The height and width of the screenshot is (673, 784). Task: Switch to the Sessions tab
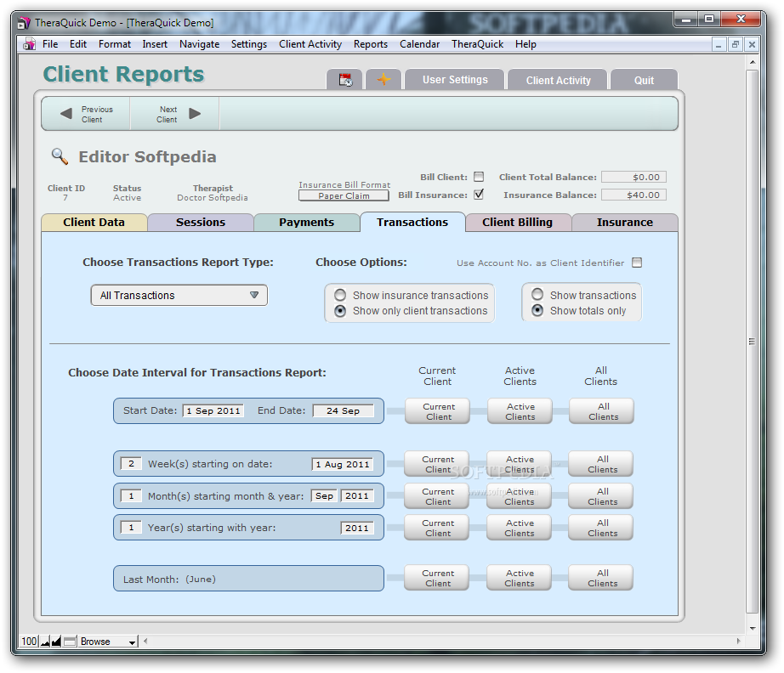[x=201, y=223]
